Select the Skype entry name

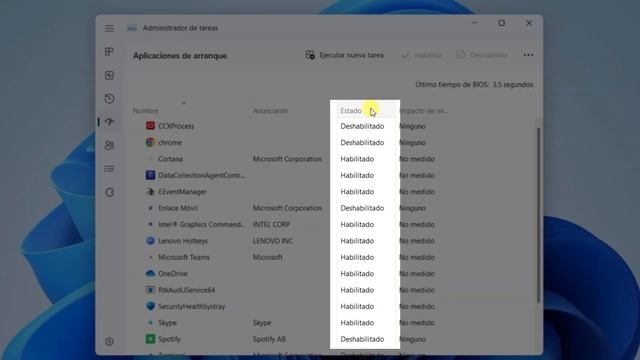coord(167,323)
